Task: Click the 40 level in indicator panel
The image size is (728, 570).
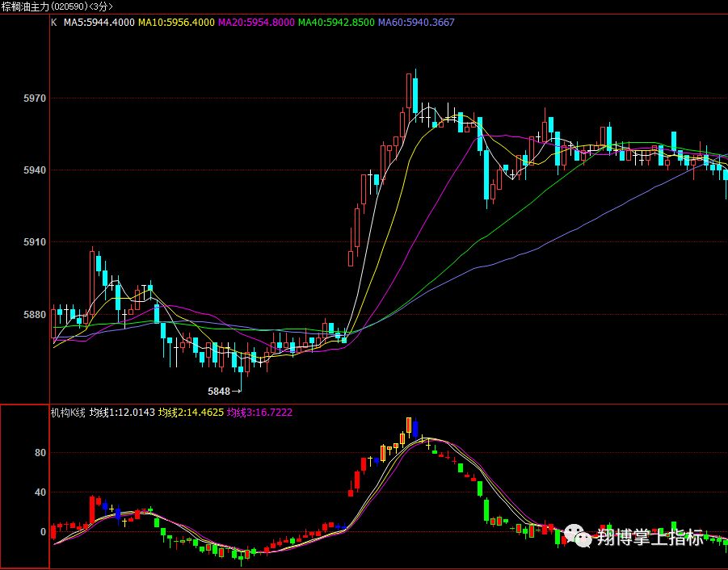Action: 40,492
